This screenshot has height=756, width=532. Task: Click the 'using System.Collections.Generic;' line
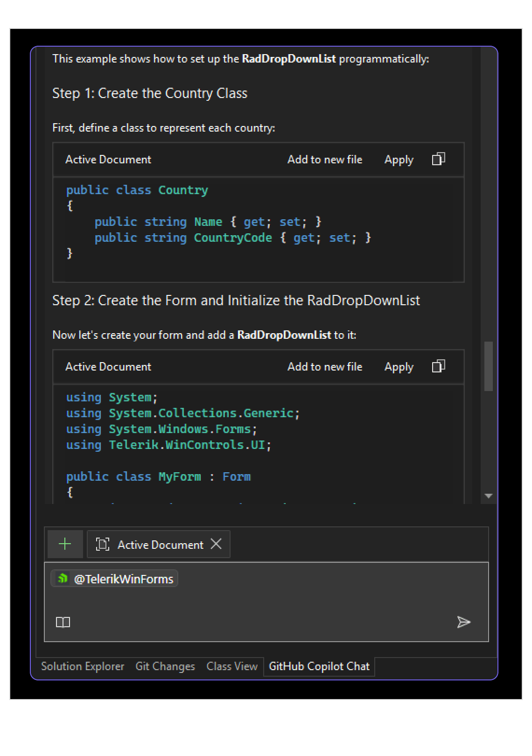pyautogui.click(x=183, y=413)
